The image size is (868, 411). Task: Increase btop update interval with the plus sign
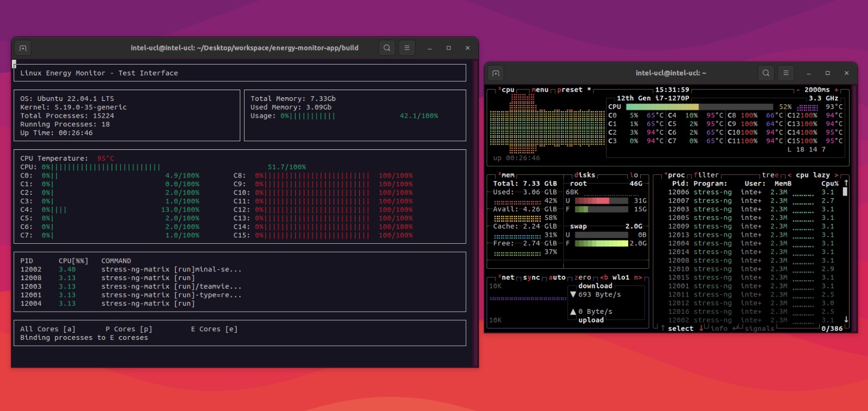click(x=837, y=90)
